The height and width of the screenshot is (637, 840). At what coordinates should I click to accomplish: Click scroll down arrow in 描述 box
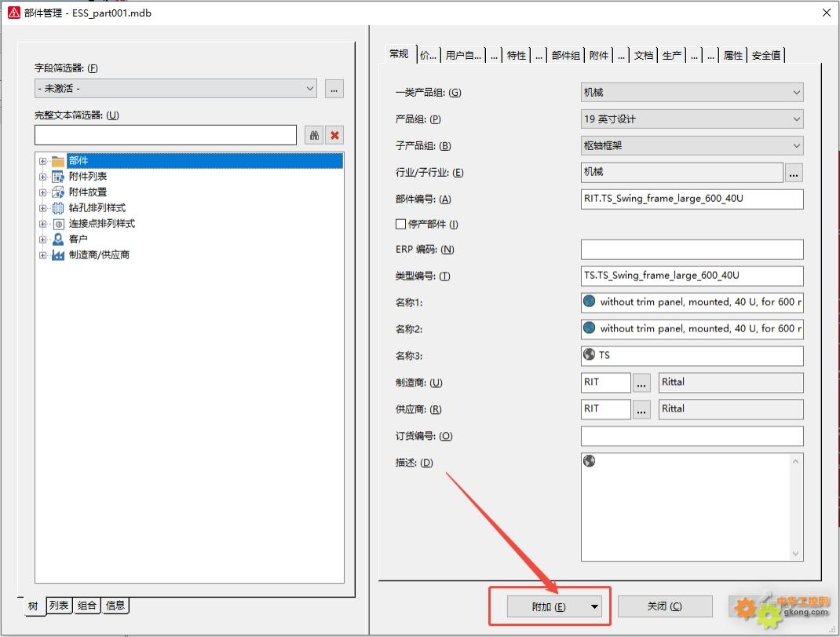[795, 553]
